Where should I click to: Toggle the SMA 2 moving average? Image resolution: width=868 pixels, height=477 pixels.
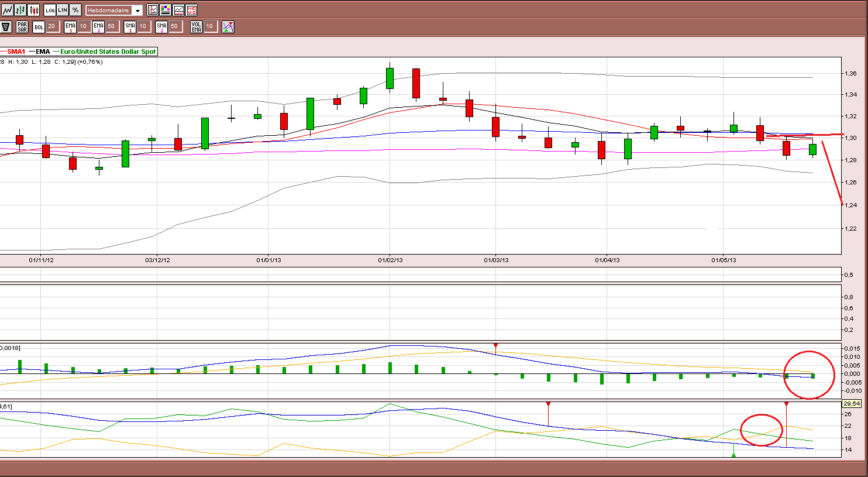pos(161,26)
